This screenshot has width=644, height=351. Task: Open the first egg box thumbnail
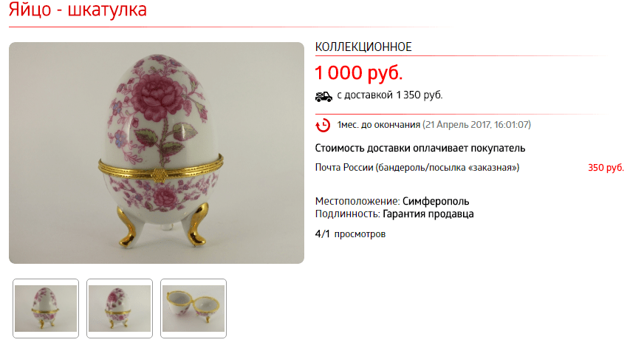click(46, 309)
